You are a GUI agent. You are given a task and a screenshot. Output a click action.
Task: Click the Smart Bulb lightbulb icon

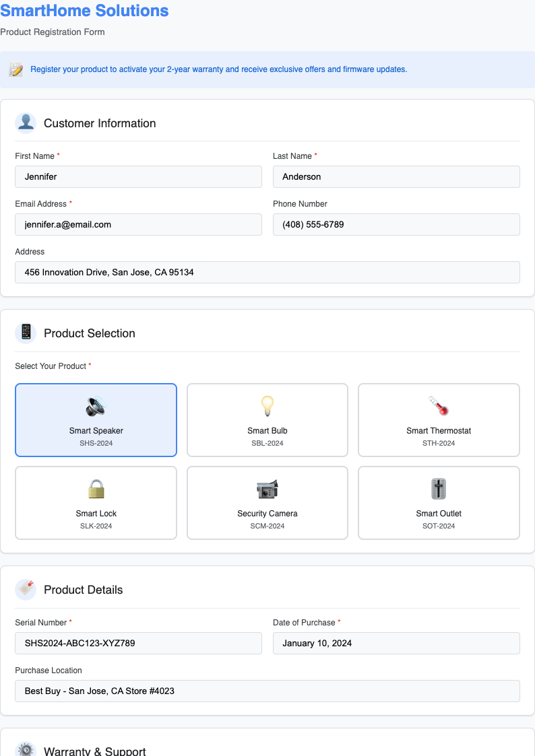tap(267, 406)
